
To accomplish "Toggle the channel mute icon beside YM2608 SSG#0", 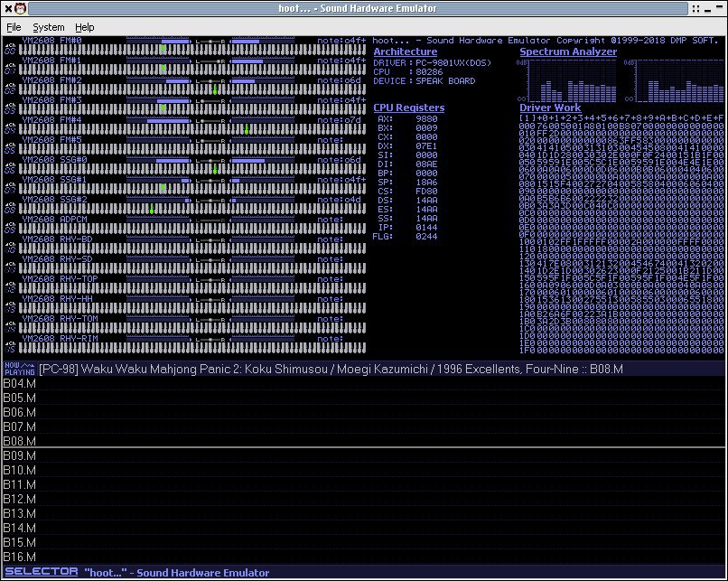I will 10,169.
